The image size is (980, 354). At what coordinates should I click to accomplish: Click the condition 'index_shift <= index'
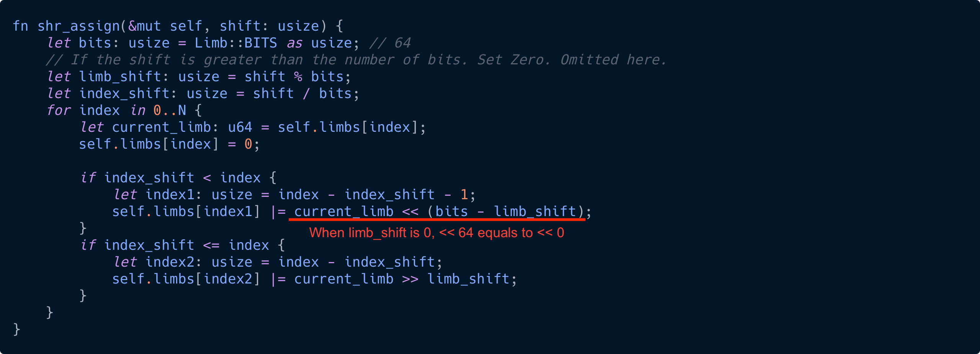coord(186,245)
